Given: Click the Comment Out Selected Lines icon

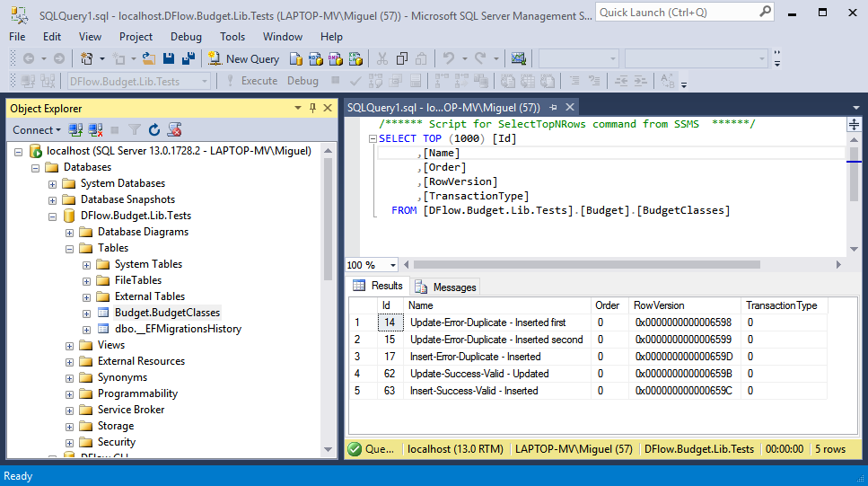Looking at the screenshot, I should pyautogui.click(x=574, y=82).
